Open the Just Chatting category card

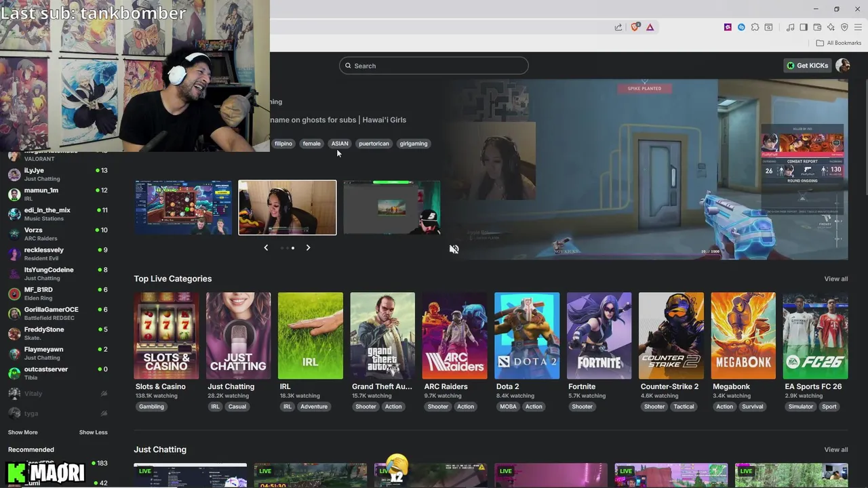click(238, 335)
